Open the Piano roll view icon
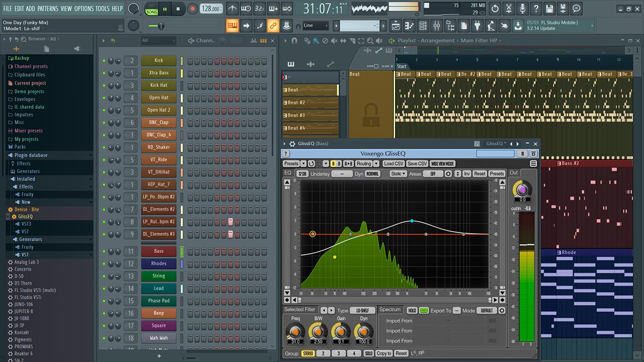 click(x=409, y=25)
